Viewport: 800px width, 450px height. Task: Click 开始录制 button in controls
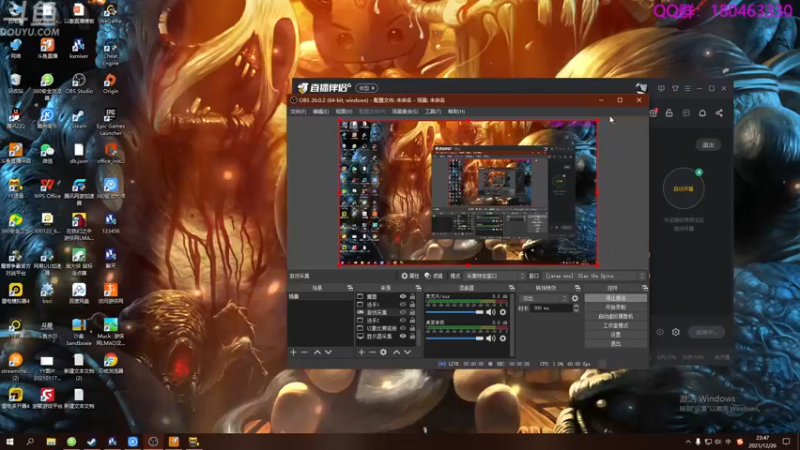pos(615,307)
